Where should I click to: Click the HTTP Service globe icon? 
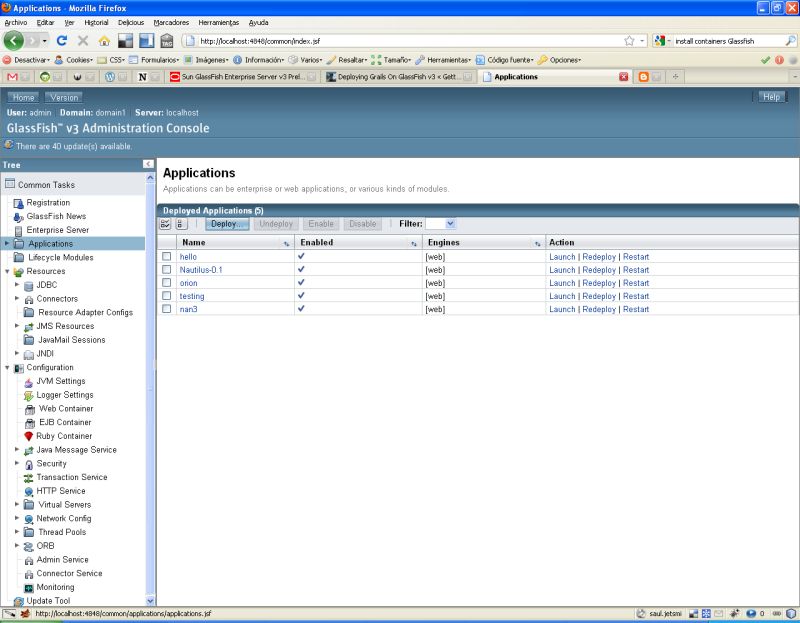coord(29,491)
